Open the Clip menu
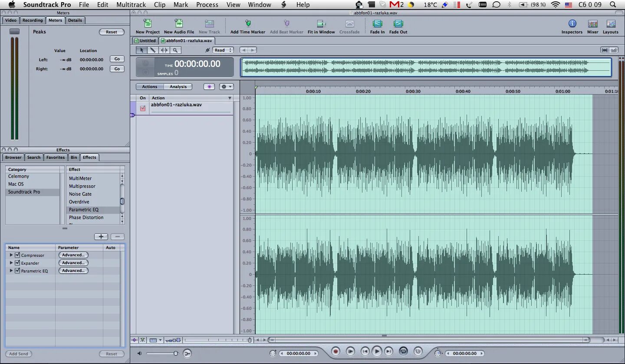The width and height of the screenshot is (625, 364). [x=160, y=5]
